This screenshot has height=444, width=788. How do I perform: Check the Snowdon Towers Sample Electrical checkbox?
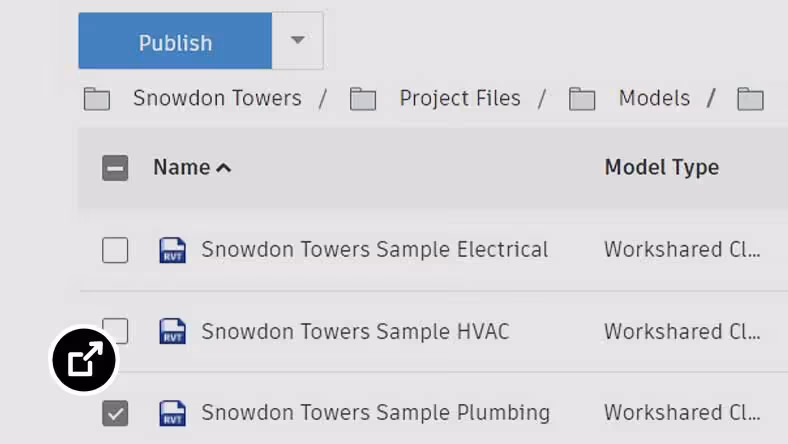tap(115, 250)
